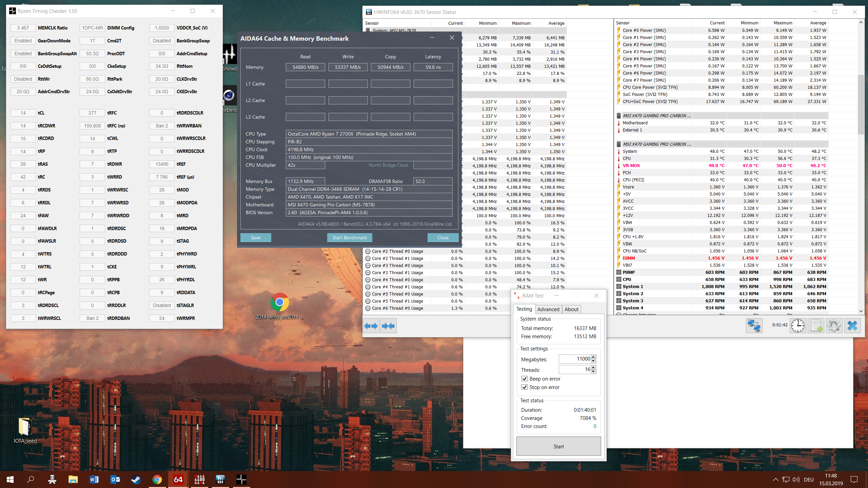Open Steam from the taskbar
This screenshot has height=488, width=868.
[136, 479]
